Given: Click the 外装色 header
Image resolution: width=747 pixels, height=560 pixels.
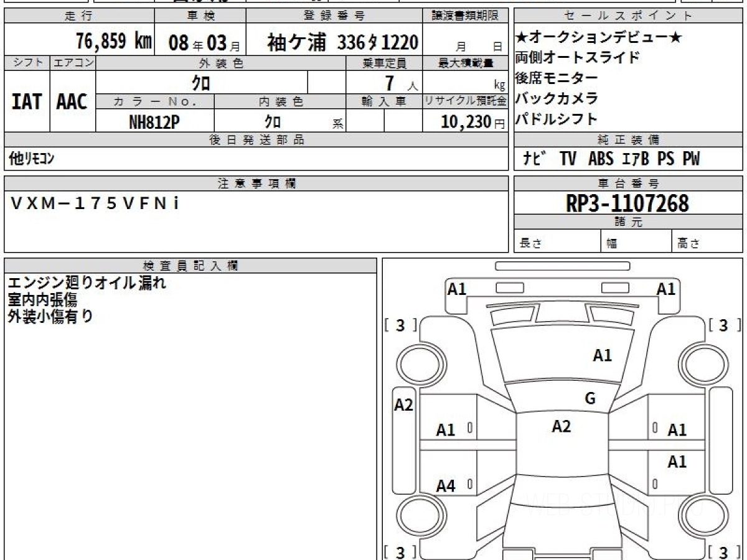Looking at the screenshot, I should point(221,63).
